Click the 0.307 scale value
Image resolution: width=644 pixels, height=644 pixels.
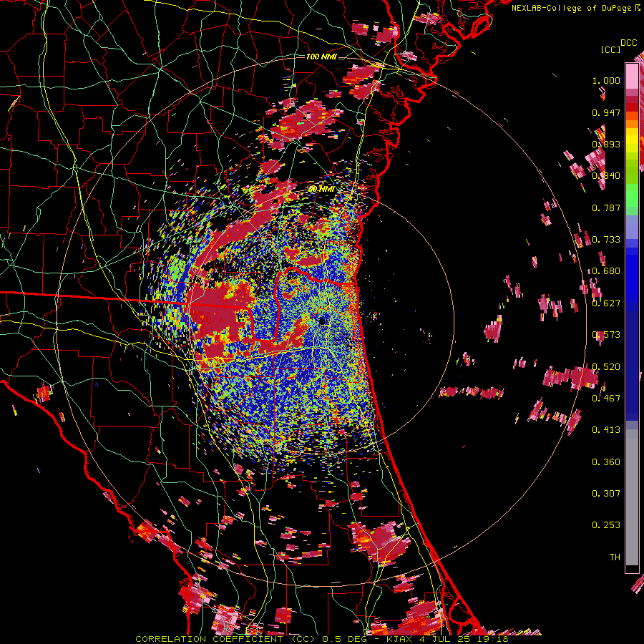click(x=606, y=494)
